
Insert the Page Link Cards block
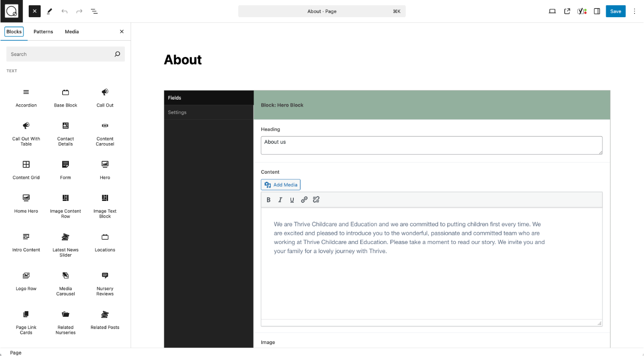(26, 322)
